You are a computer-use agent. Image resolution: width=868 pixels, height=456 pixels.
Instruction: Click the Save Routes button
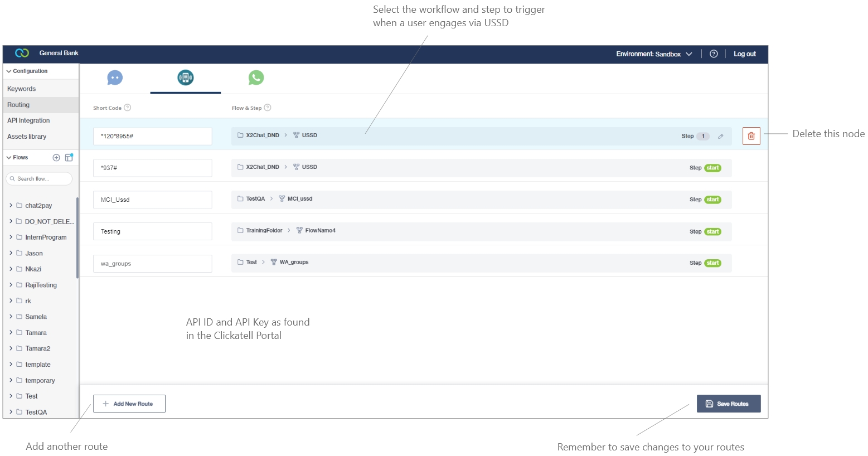pos(728,404)
